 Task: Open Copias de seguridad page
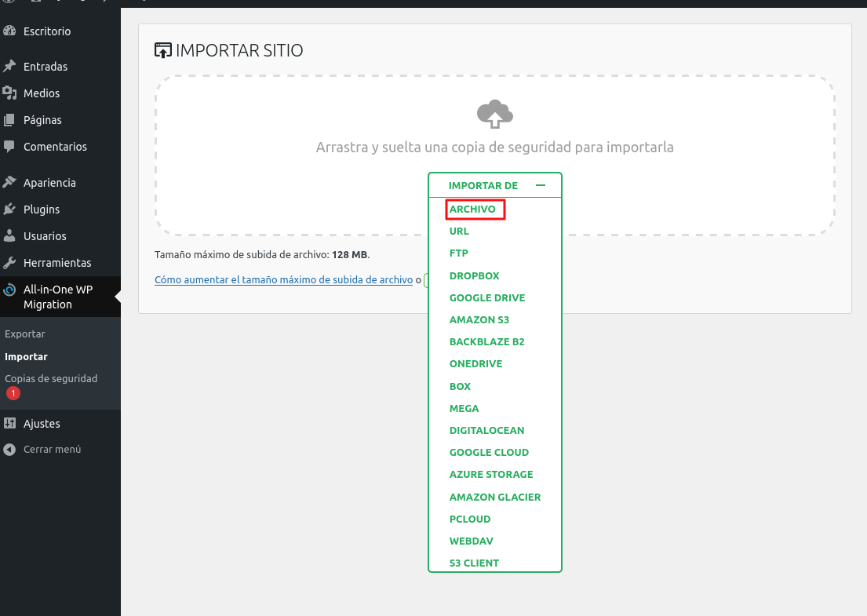tap(51, 379)
